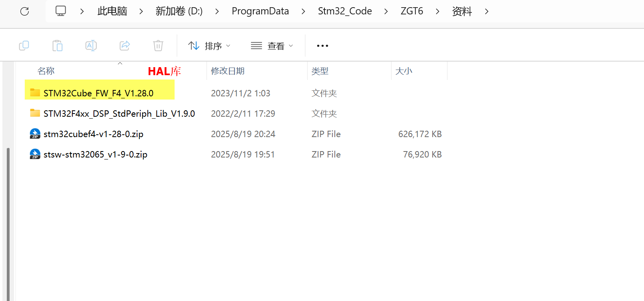The height and width of the screenshot is (301, 644).
Task: Sort by 大小 column header
Action: (x=404, y=71)
